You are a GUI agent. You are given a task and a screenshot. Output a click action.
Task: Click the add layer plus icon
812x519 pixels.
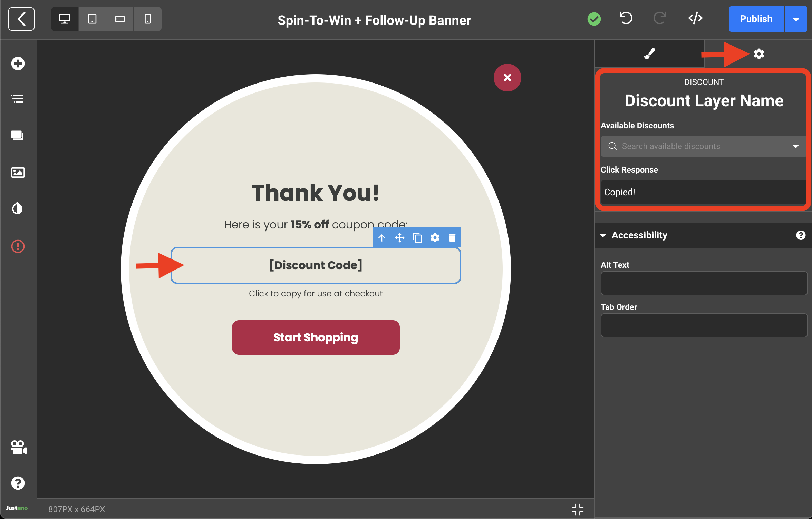pos(18,63)
